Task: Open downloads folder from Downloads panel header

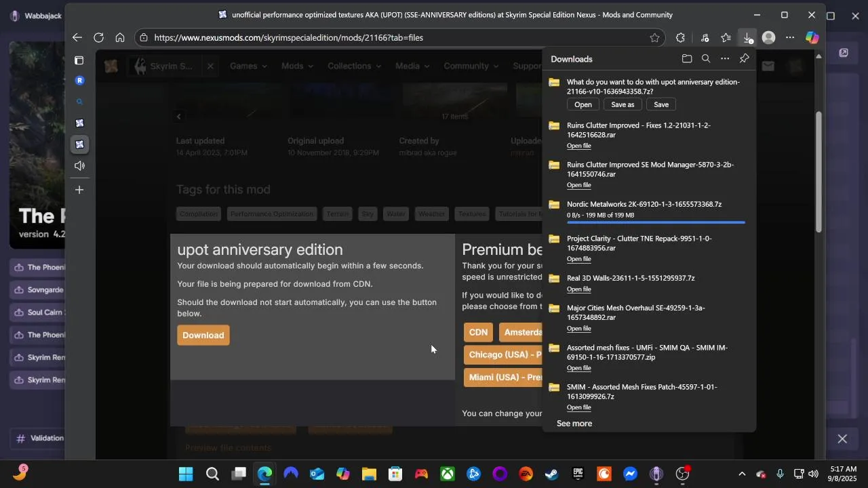Action: (687, 59)
